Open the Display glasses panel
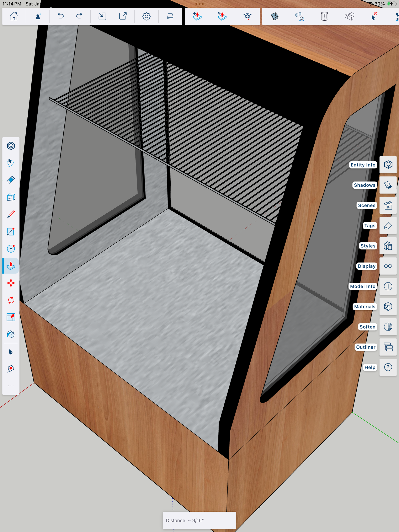This screenshot has height=532, width=399. (x=388, y=266)
